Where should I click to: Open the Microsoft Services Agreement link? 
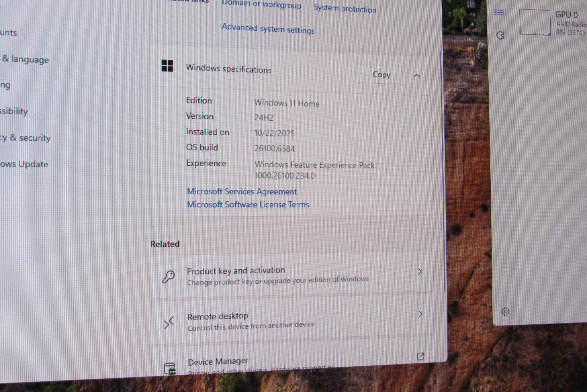[242, 191]
